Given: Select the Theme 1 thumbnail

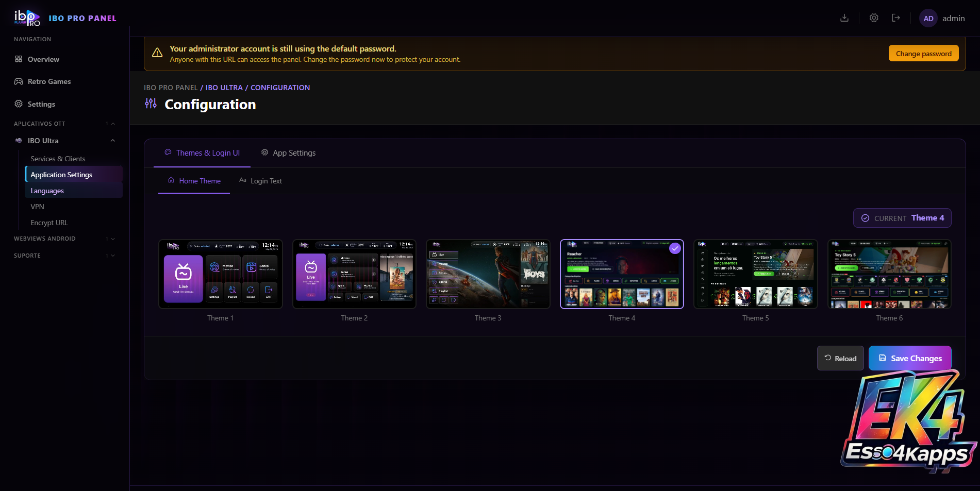Looking at the screenshot, I should click(x=221, y=274).
